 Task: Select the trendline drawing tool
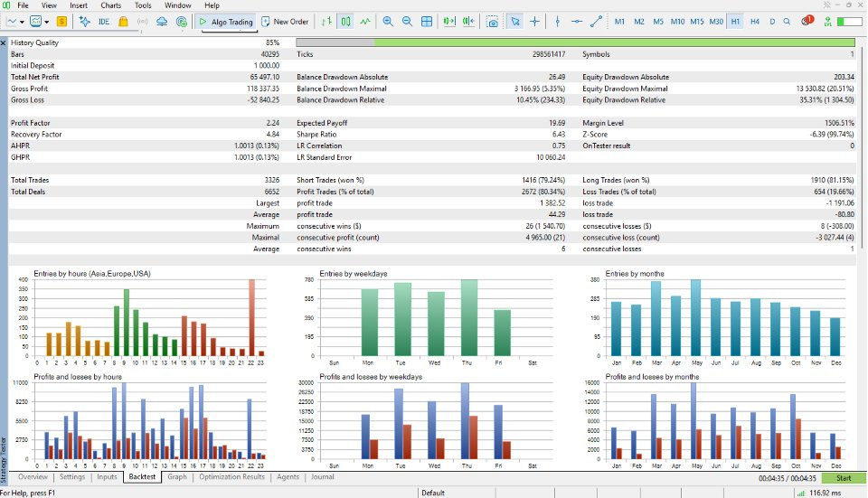(596, 22)
